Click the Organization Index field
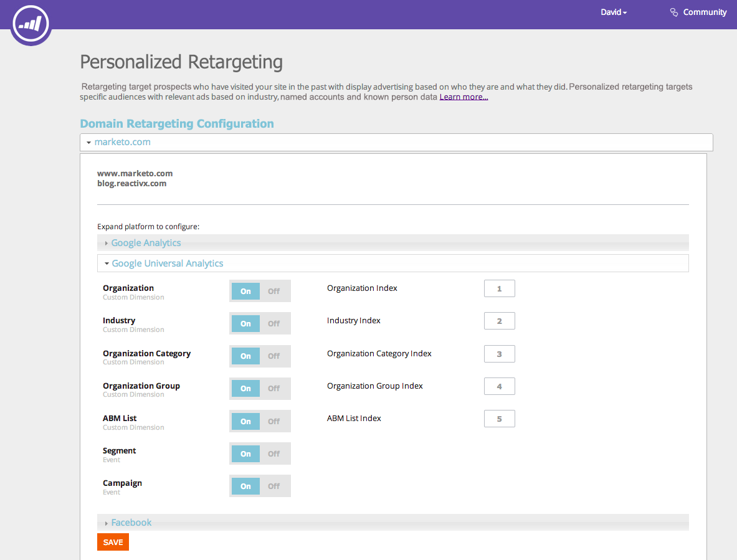The width and height of the screenshot is (737, 560). coord(499,288)
